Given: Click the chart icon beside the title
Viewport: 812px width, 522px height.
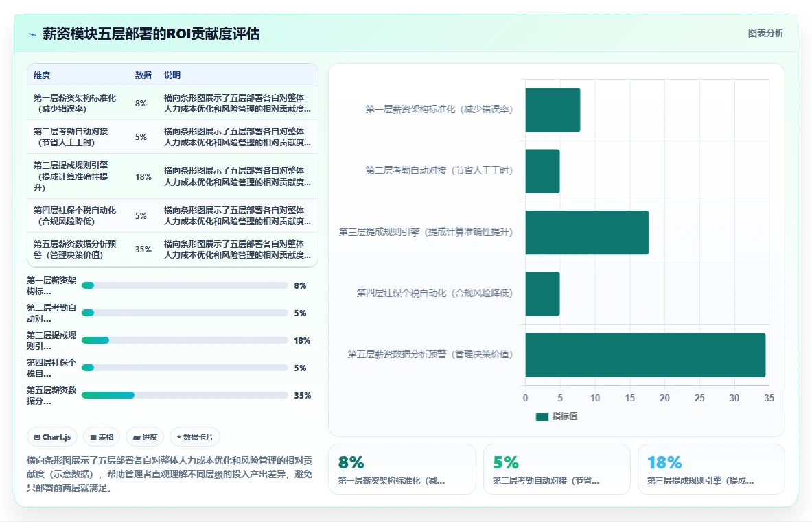Looking at the screenshot, I should 33,35.
